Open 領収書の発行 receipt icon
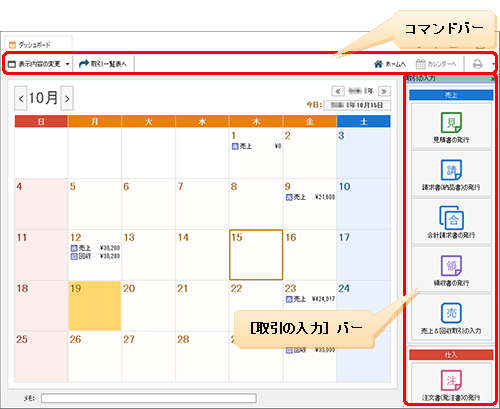Screen dimensions: 500x409 tap(451, 269)
